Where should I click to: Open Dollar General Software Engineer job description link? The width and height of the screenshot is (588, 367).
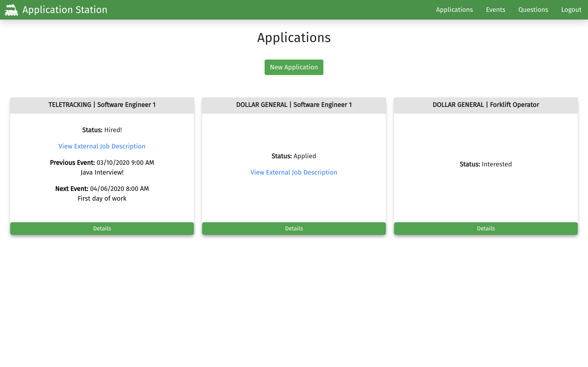pos(294,172)
